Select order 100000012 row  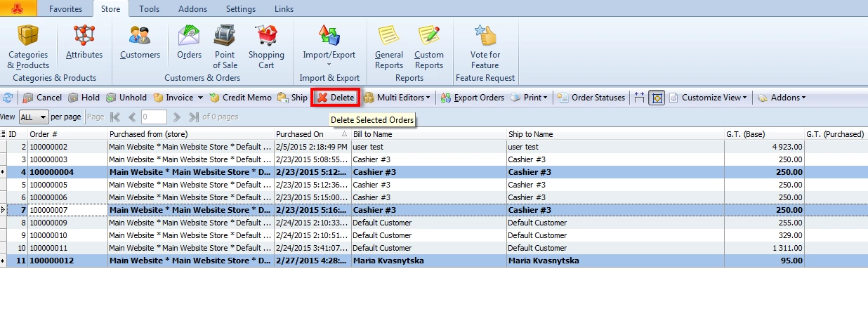[434, 261]
